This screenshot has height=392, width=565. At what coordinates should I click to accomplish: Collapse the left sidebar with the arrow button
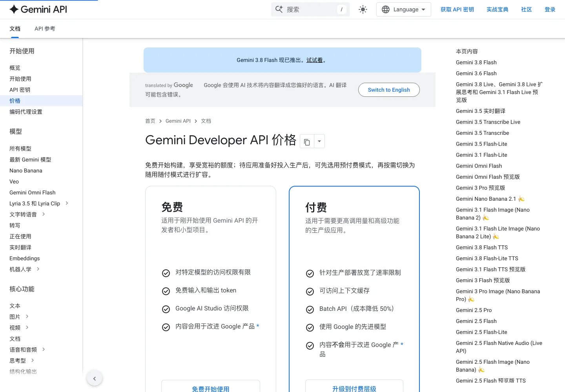(95, 378)
